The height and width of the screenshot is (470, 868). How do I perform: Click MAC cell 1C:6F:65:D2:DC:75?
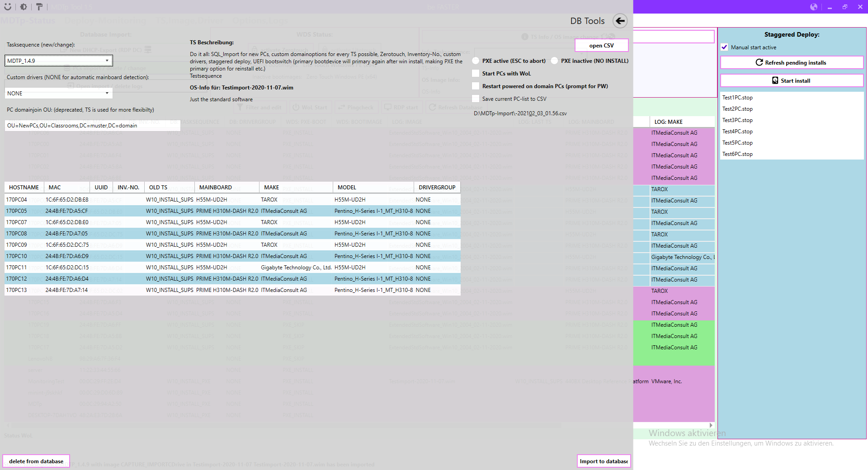pos(67,244)
